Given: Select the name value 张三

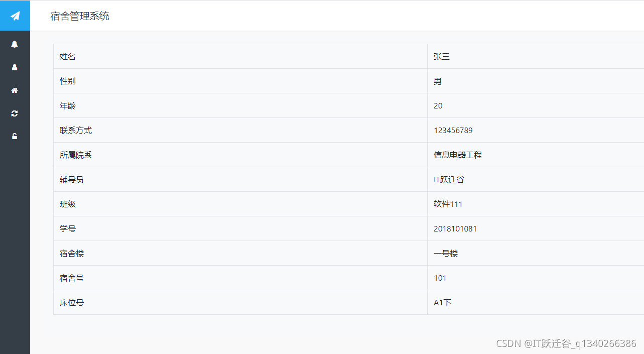Looking at the screenshot, I should (442, 57).
